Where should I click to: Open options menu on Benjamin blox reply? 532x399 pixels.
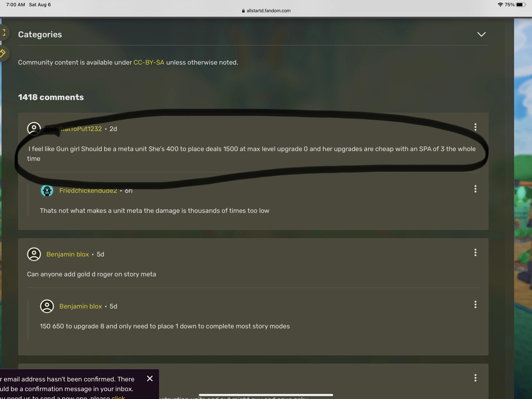475,305
